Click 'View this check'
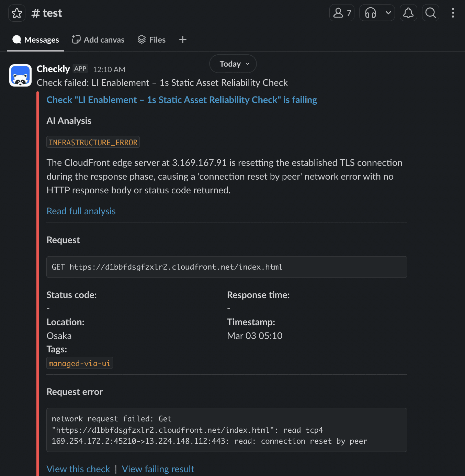 [78, 469]
